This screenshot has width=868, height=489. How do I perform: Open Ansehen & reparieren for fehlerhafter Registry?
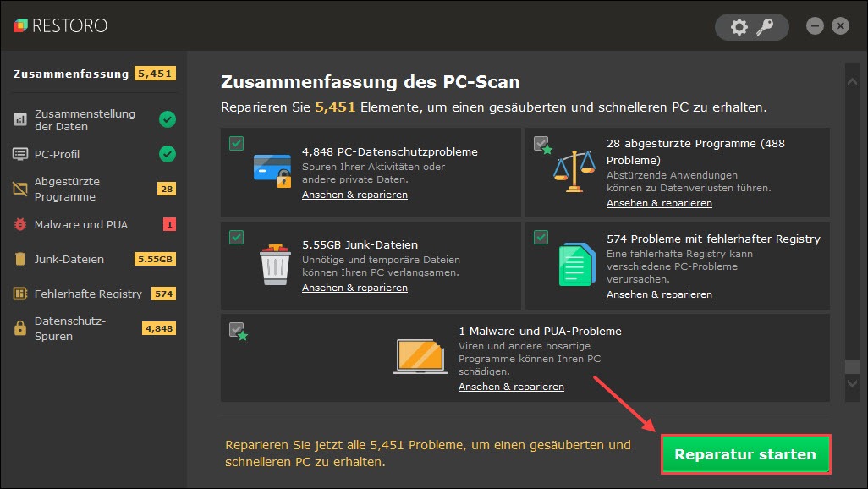(659, 294)
